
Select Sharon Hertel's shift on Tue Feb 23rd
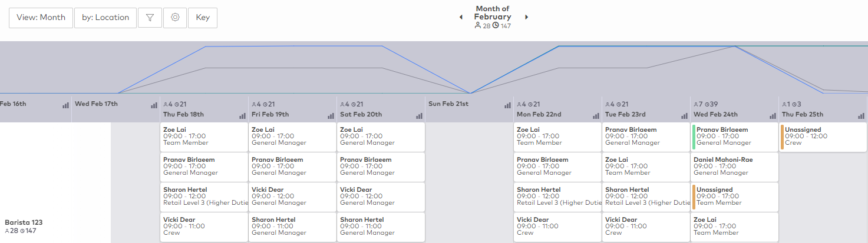coord(645,197)
